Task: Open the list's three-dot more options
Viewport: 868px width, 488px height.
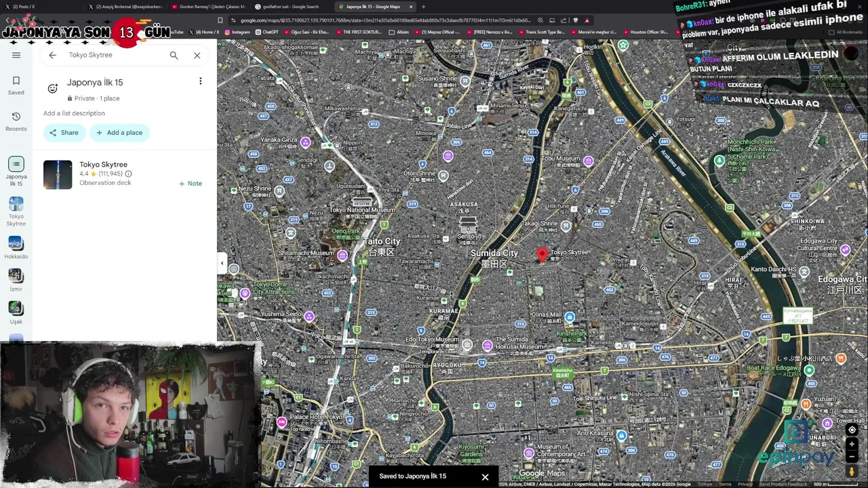Action: tap(200, 81)
